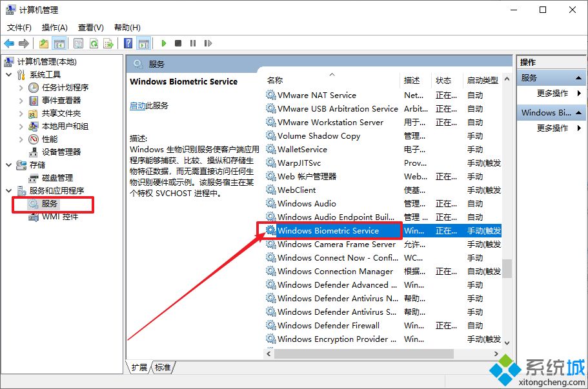Click the gray Forward arrow in toolbar
This screenshot has height=389, width=588.
pos(24,43)
